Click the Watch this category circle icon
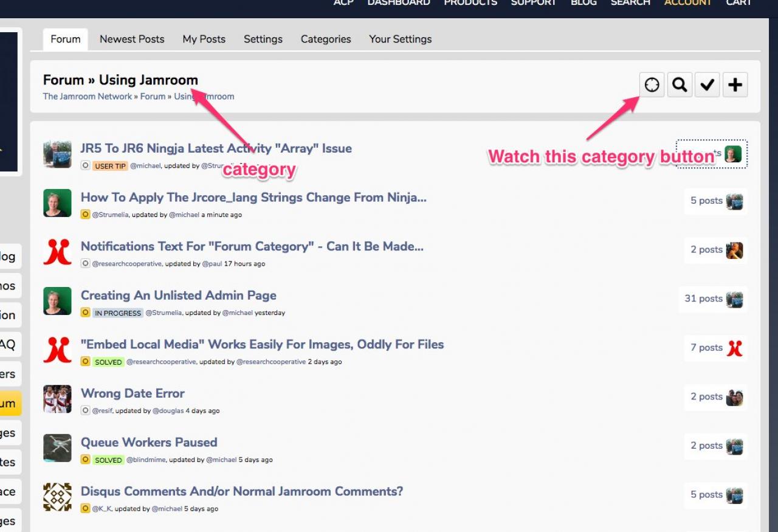The height and width of the screenshot is (532, 778). pyautogui.click(x=652, y=85)
